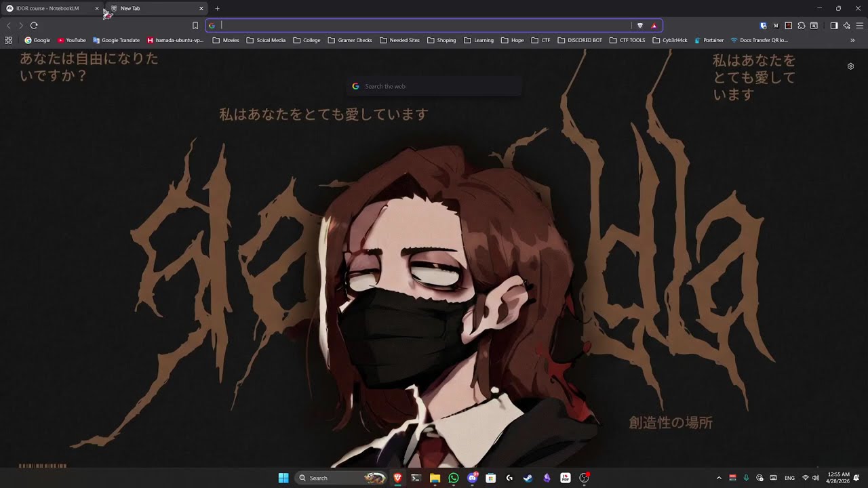Expand the CTF bookmark folder
The height and width of the screenshot is (488, 868).
click(x=540, y=40)
